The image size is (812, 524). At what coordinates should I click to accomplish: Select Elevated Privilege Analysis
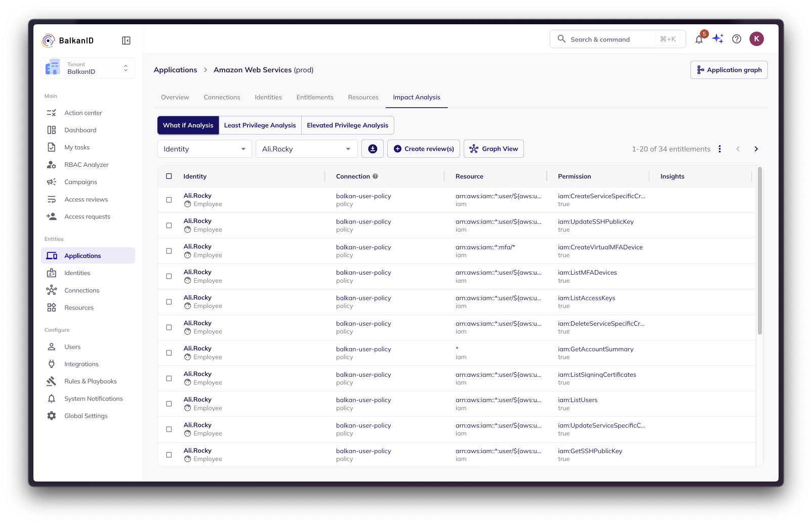point(348,125)
